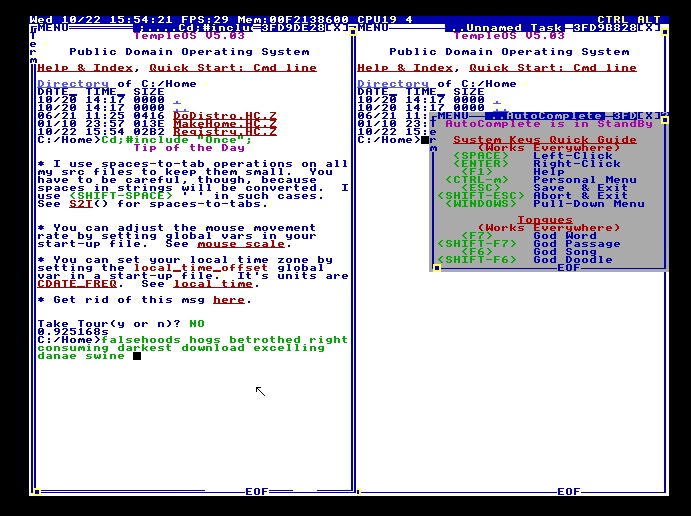Image resolution: width=691 pixels, height=516 pixels.
Task: Click the Tongues heading link
Action: 545,220
